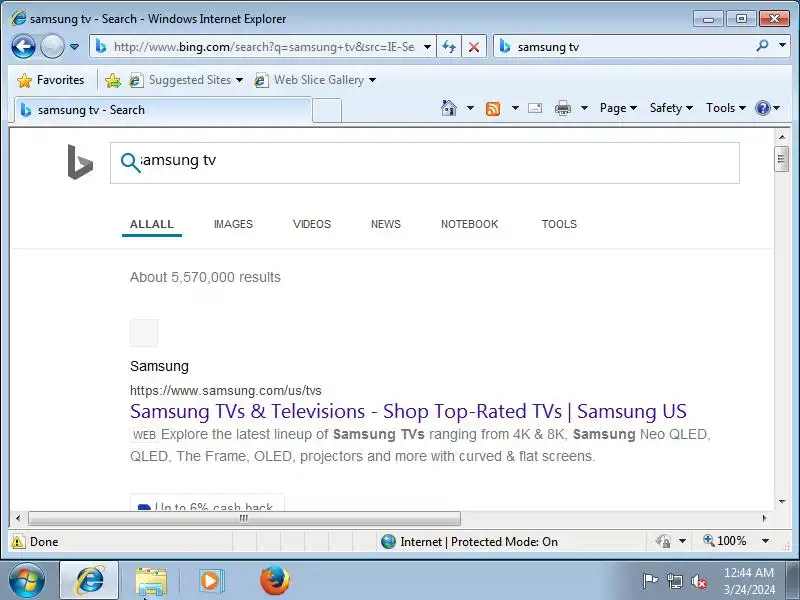Screen dimensions: 800x600
Task: Switch to the NEWS tab
Action: [x=386, y=224]
